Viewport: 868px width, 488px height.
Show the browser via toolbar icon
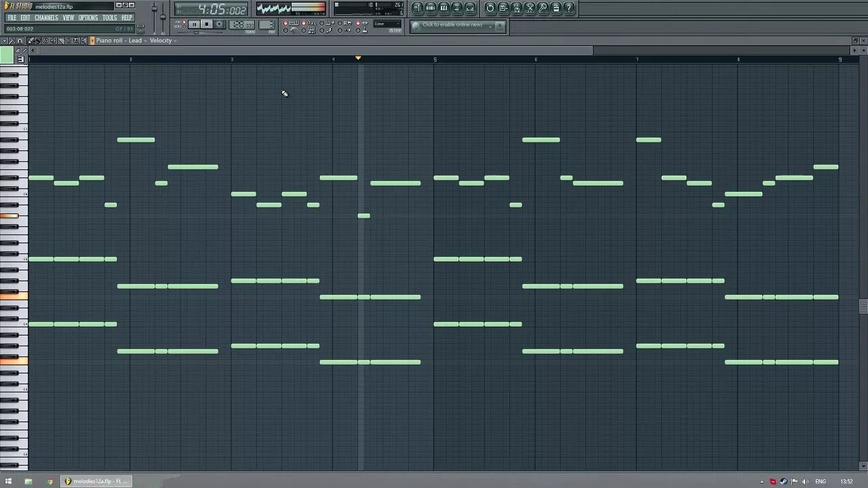pyautogui.click(x=456, y=8)
